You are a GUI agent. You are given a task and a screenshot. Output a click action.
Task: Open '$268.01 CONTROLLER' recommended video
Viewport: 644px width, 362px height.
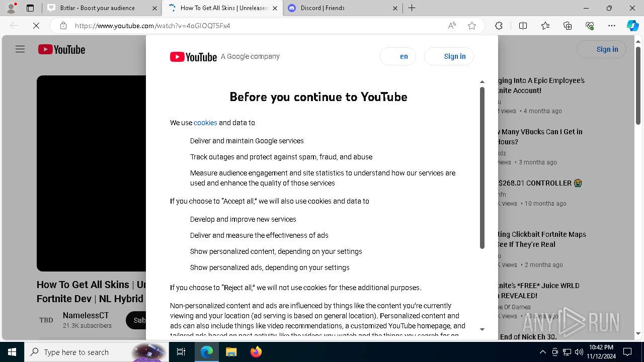click(540, 183)
